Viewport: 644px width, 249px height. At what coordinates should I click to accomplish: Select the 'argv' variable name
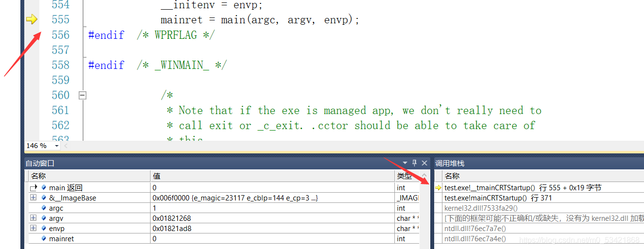(x=56, y=218)
